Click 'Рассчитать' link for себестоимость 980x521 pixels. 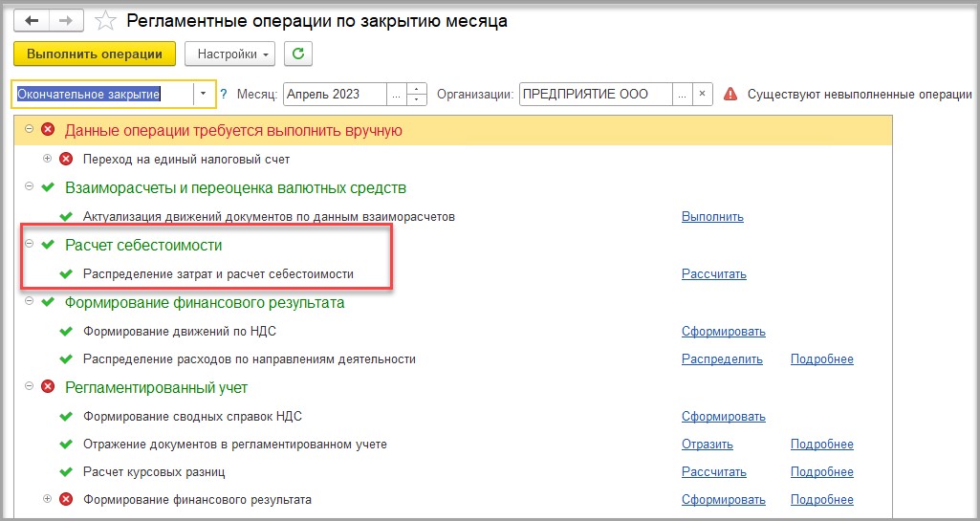[x=714, y=273]
